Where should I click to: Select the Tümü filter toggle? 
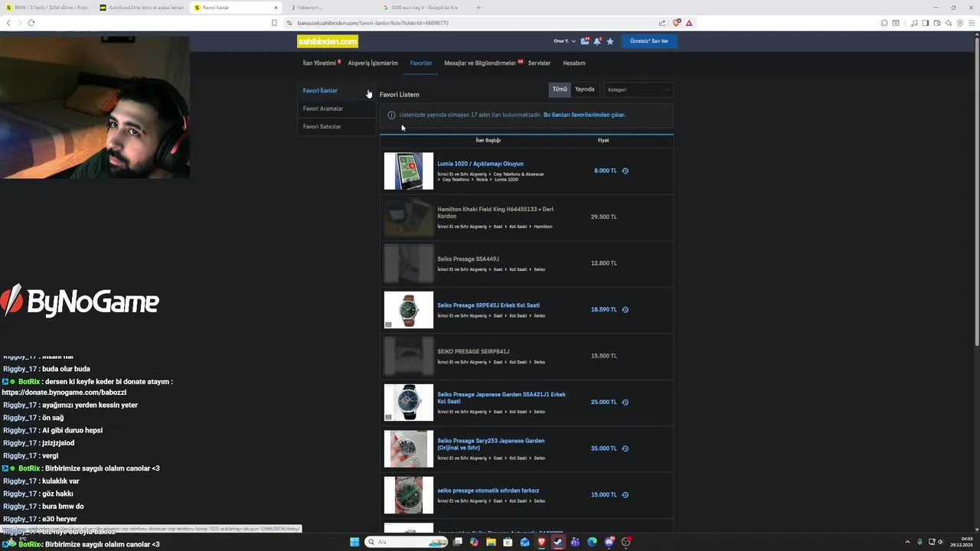pos(560,90)
